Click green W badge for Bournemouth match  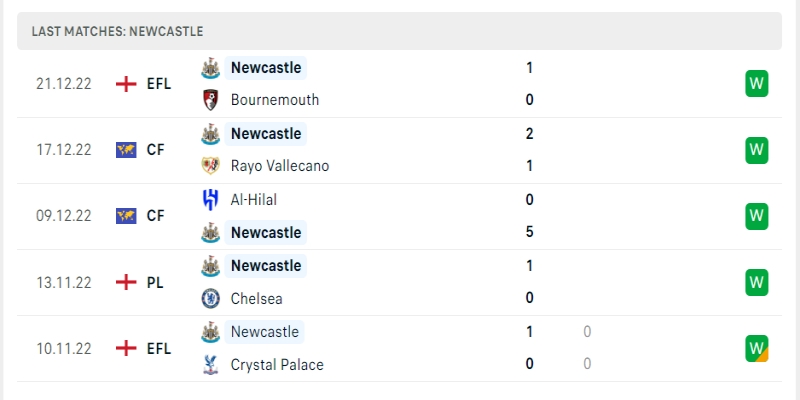[757, 84]
